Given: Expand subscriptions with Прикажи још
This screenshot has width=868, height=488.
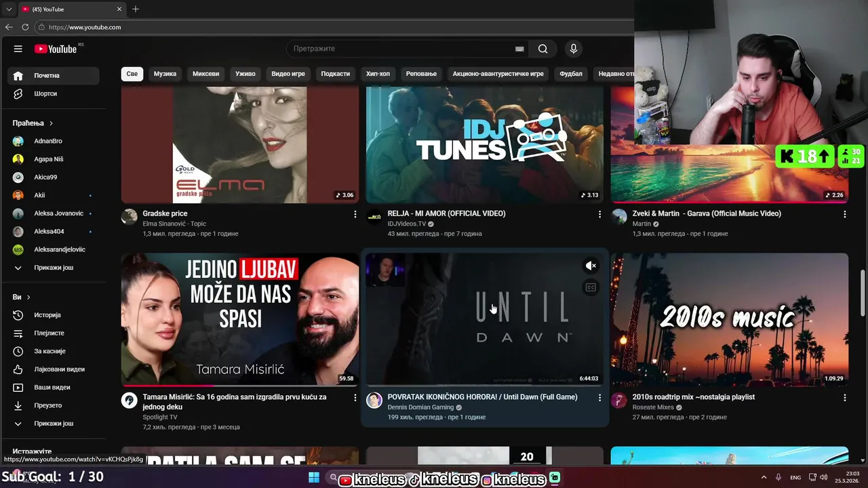Looking at the screenshot, I should pyautogui.click(x=54, y=268).
